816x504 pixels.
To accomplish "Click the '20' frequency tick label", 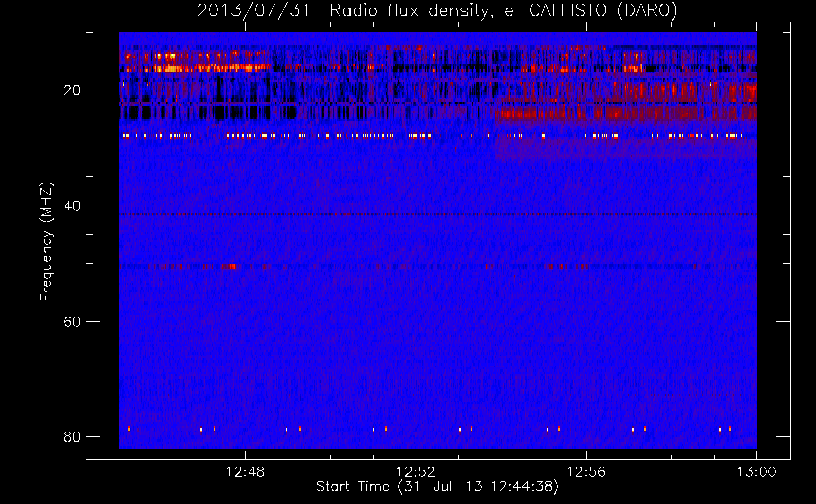I will tap(72, 90).
